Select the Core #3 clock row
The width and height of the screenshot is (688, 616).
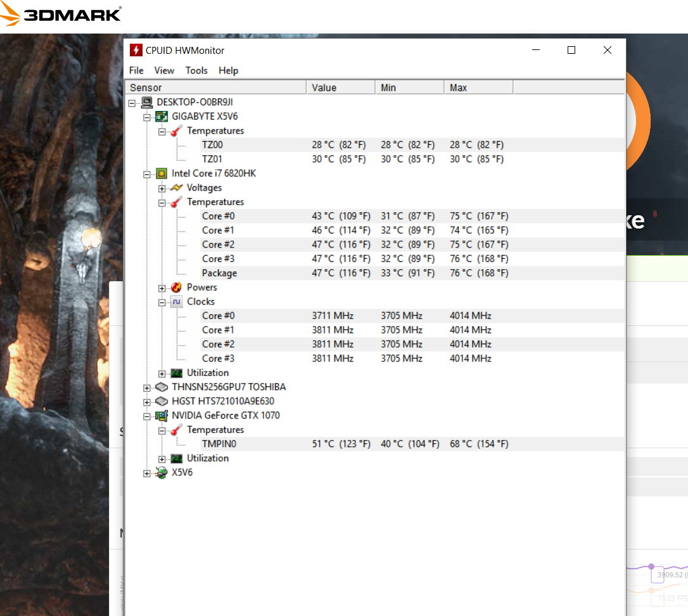coord(412,358)
